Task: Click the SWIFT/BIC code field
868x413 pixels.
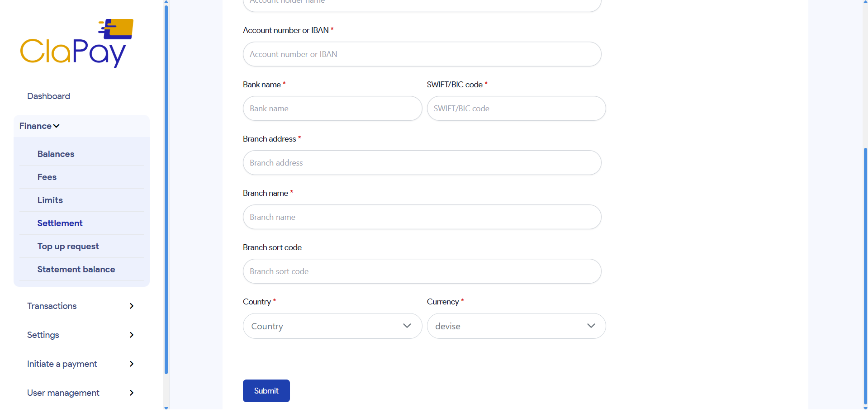Action: point(516,109)
